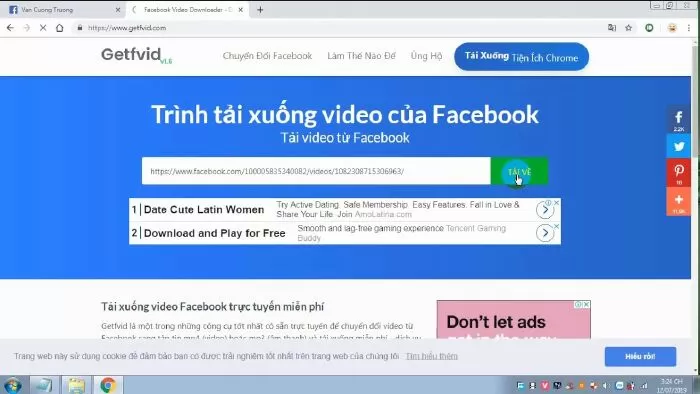700x394 pixels.
Task: Select the Facebook Video Downloader tab
Action: coord(187,9)
